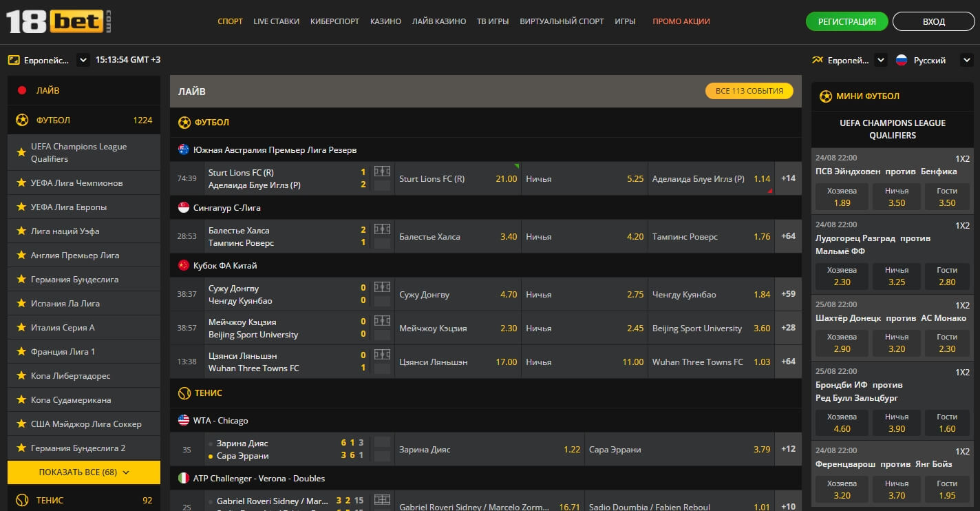Open pitch tracker icon for Мейчжоу Кэцзия match
980x511 pixels.
tap(382, 321)
